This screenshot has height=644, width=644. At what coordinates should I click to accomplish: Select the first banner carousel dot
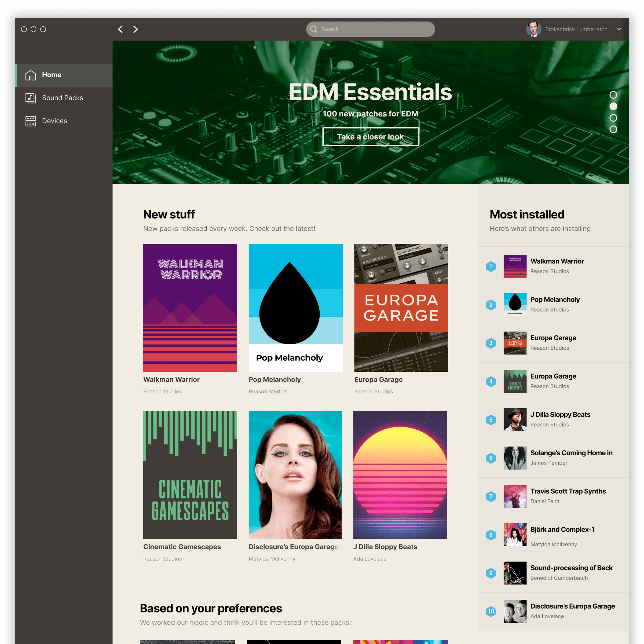[x=613, y=95]
